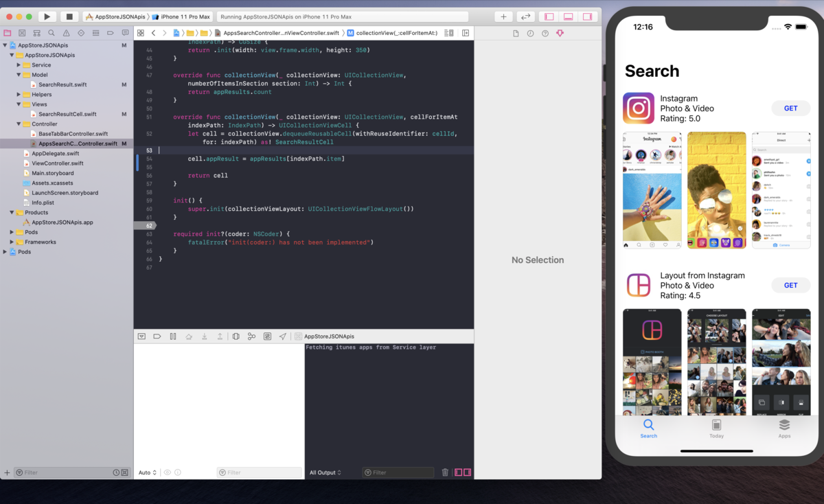Viewport: 824px width, 504px height.
Task: Open the Debug navigator icon
Action: tap(96, 32)
